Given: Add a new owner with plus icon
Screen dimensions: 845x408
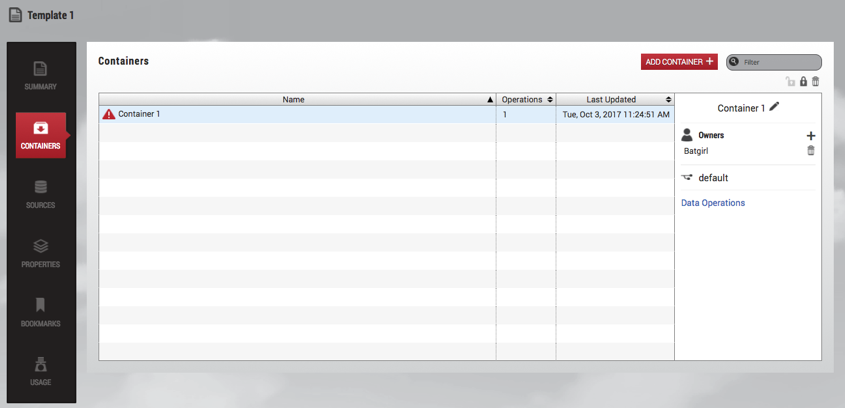Looking at the screenshot, I should click(x=810, y=136).
